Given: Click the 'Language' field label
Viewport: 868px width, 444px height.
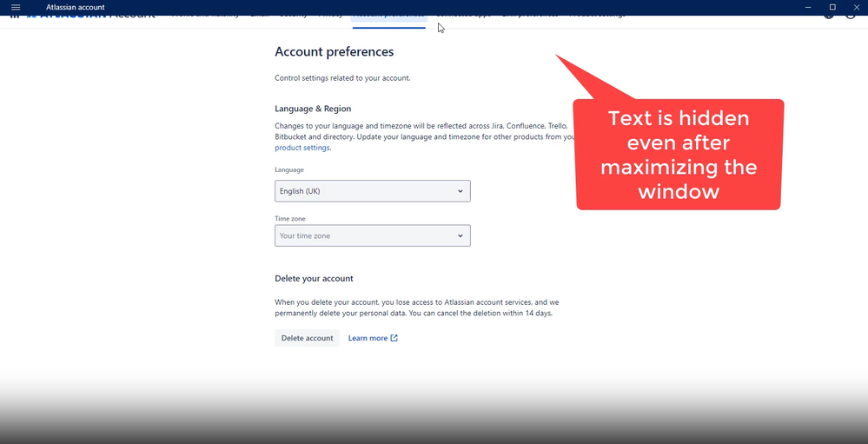Looking at the screenshot, I should [289, 170].
